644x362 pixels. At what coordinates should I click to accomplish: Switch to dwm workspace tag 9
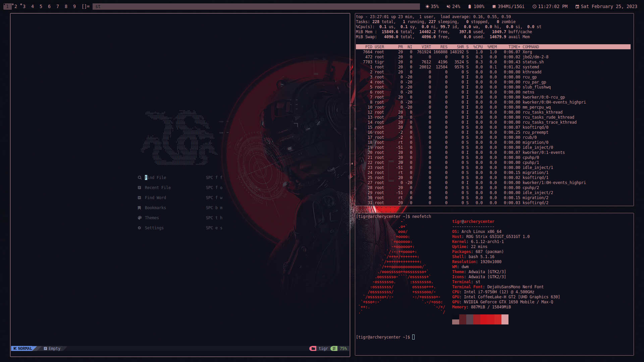pos(74,6)
